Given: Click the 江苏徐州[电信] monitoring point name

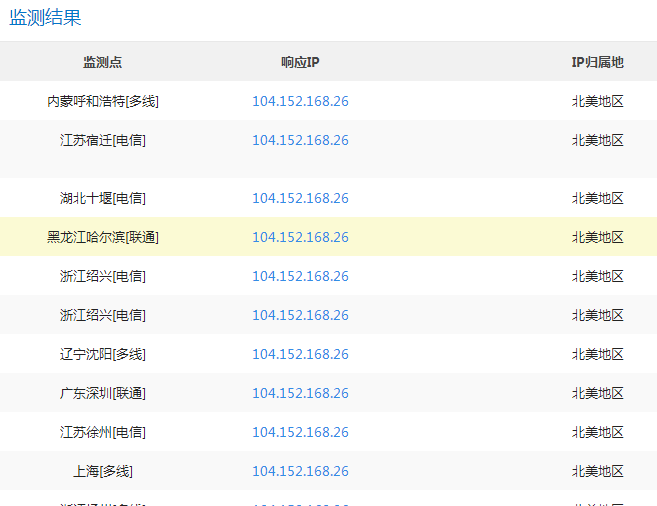Looking at the screenshot, I should pos(102,432).
